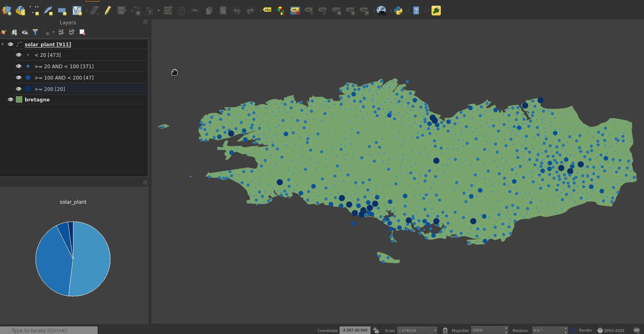
Task: Toggle the Render checkbox
Action: tap(574, 330)
